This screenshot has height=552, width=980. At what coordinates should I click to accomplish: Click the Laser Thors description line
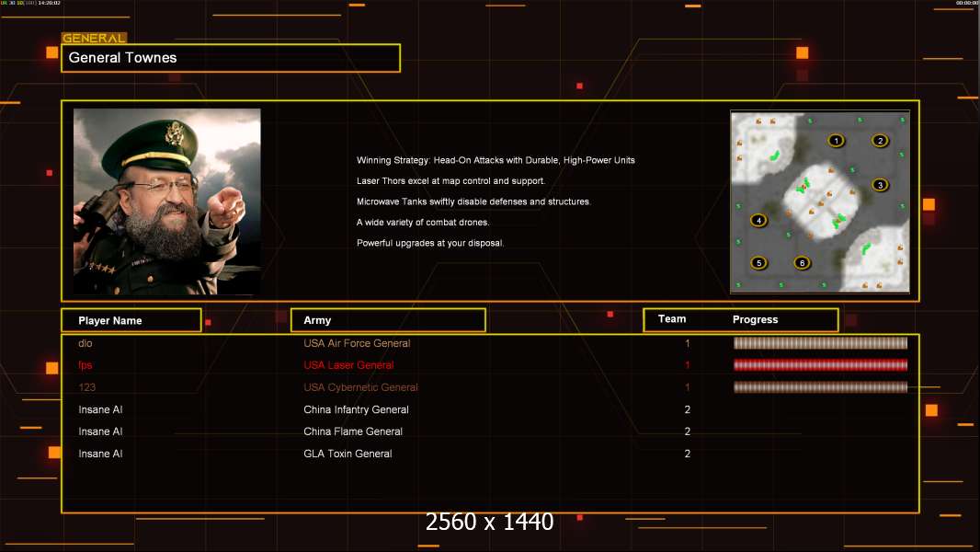[450, 180]
